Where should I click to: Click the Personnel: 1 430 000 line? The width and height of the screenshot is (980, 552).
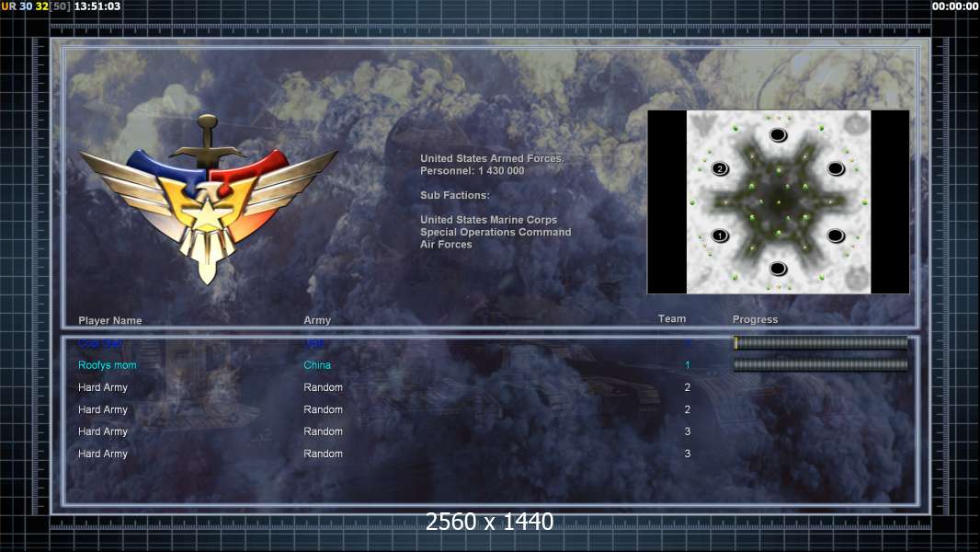point(472,171)
